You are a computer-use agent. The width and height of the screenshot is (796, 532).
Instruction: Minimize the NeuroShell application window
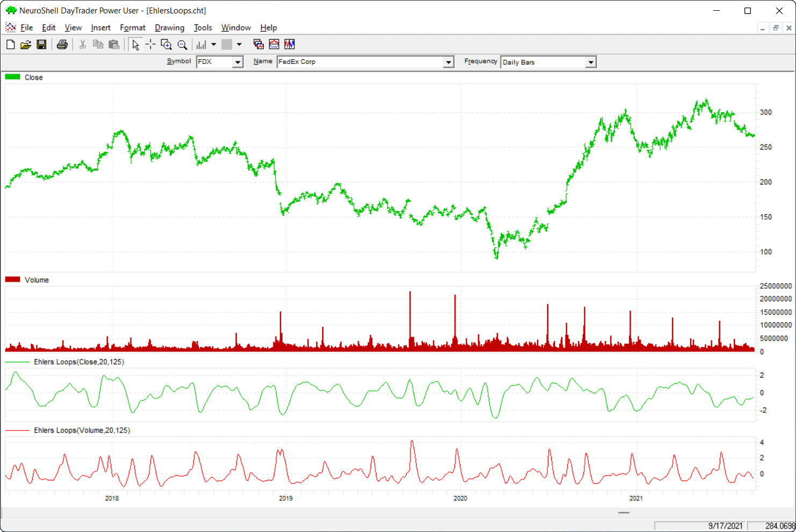(x=717, y=11)
